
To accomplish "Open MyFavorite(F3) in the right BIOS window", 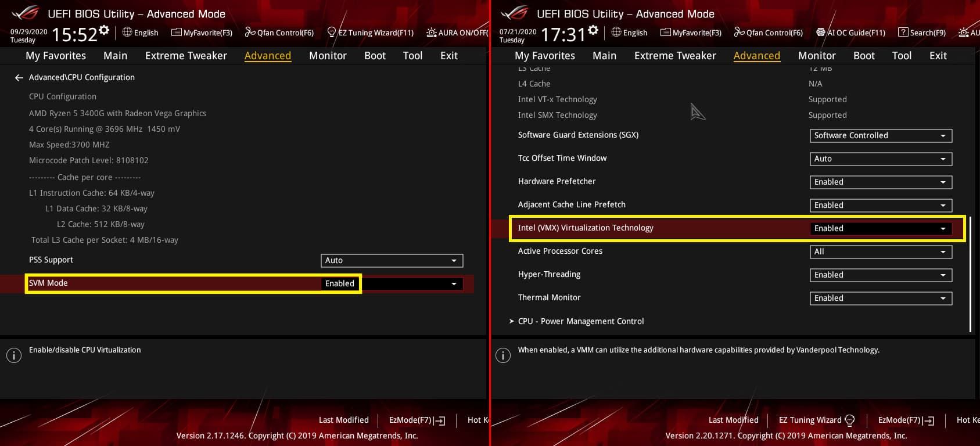I will [691, 33].
